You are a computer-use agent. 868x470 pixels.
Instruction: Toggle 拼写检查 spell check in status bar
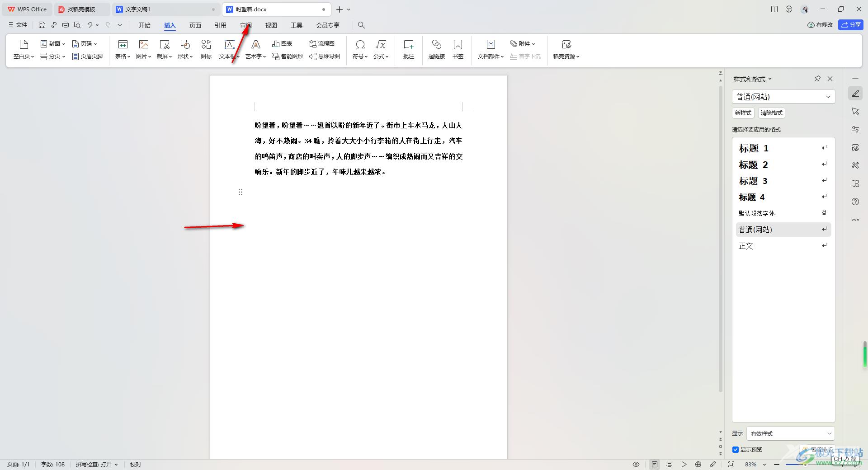(97, 465)
